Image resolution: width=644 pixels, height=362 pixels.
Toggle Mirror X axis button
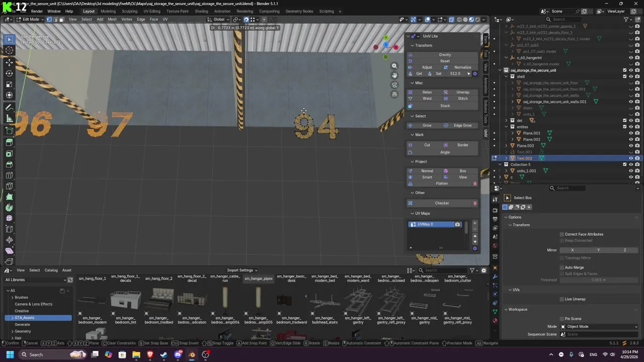tap(572, 250)
